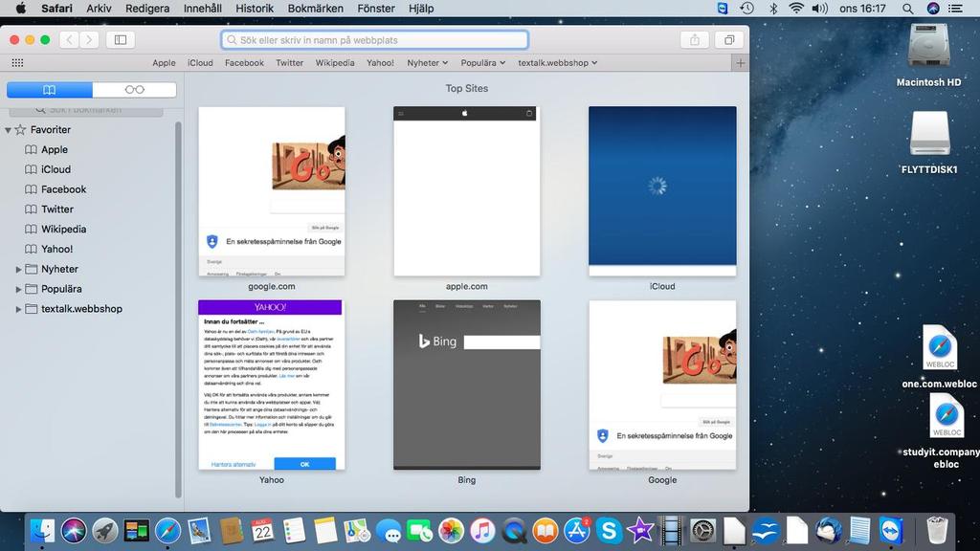Open the Innehåll menu
The height and width of the screenshot is (551, 980).
click(x=203, y=8)
